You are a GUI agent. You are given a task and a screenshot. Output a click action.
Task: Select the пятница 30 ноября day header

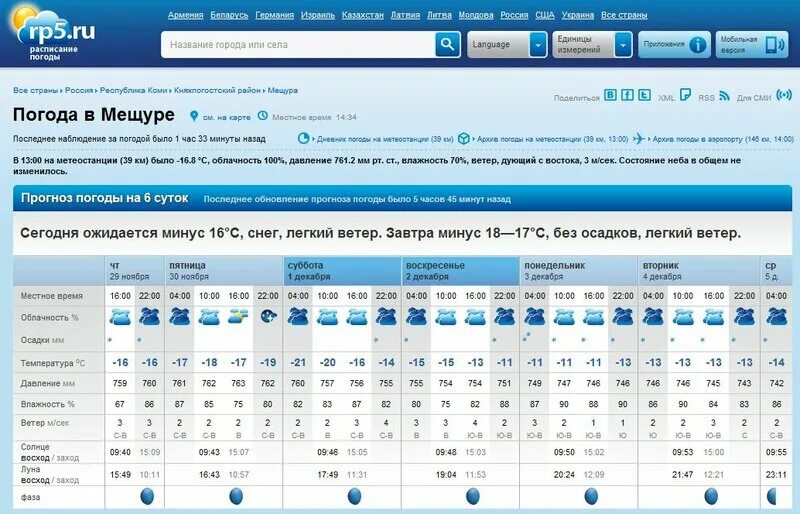[223, 271]
